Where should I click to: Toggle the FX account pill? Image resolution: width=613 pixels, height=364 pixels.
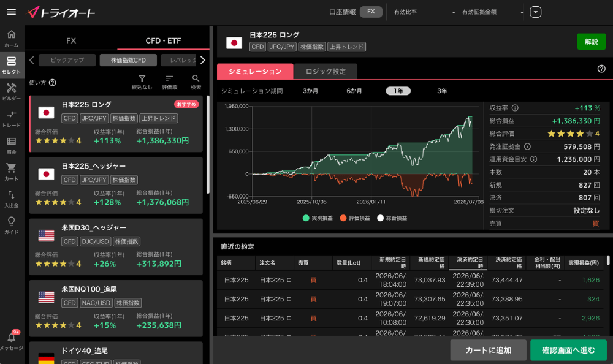click(371, 12)
